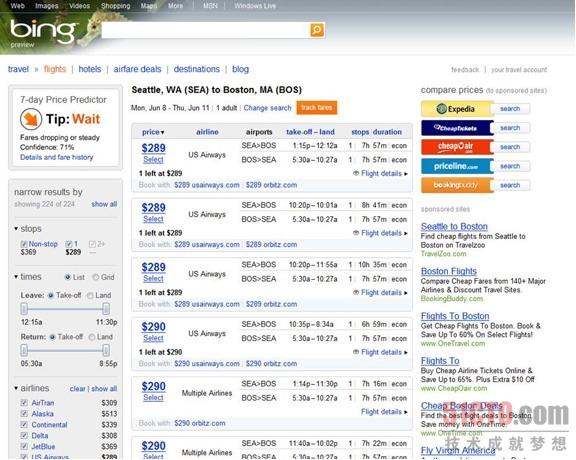Click priceline.com search button

(510, 166)
